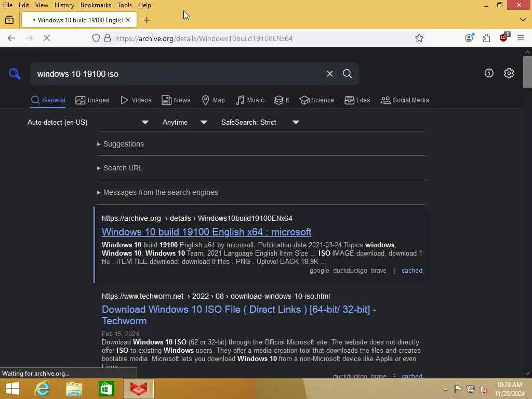Switch to the Videos category

click(x=136, y=100)
